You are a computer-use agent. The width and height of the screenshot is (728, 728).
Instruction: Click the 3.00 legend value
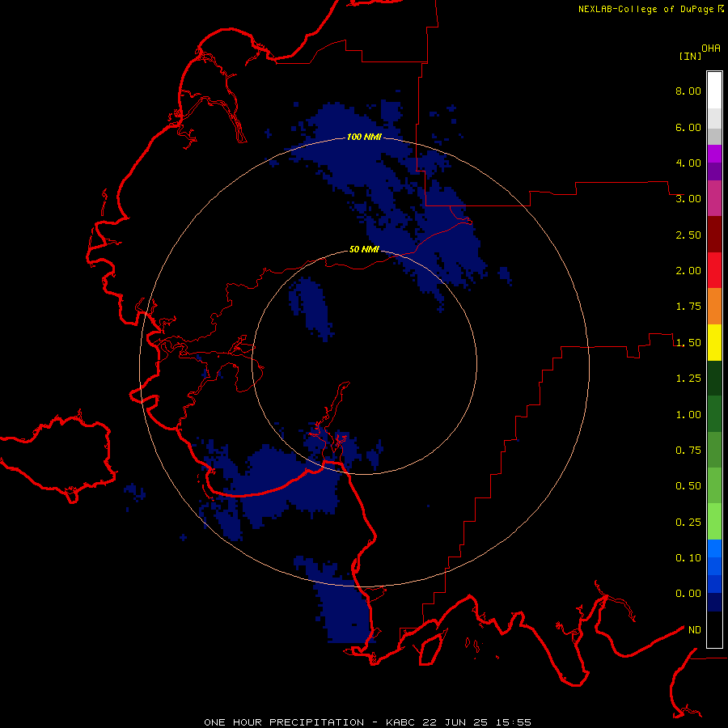[x=688, y=199]
